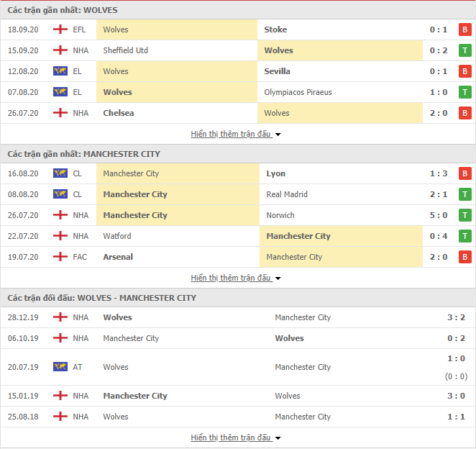This screenshot has width=476, height=449.
Task: Expand more Wolves recent matches
Action: pos(236,134)
